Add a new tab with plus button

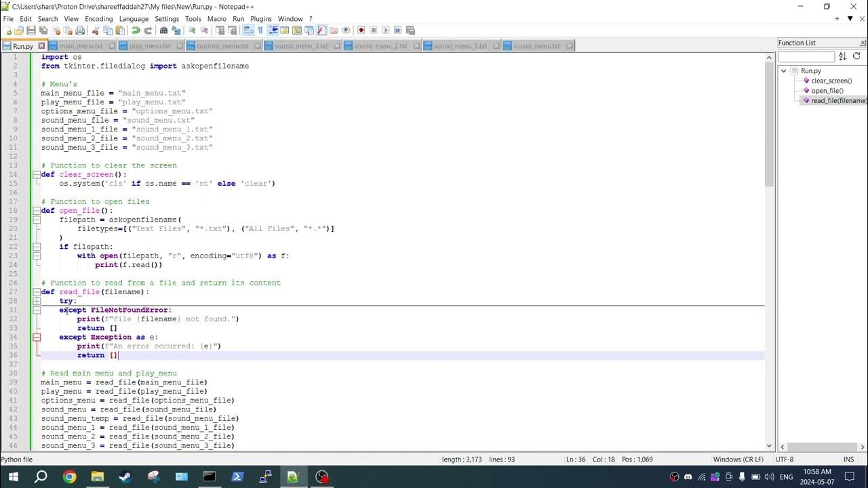click(838, 19)
